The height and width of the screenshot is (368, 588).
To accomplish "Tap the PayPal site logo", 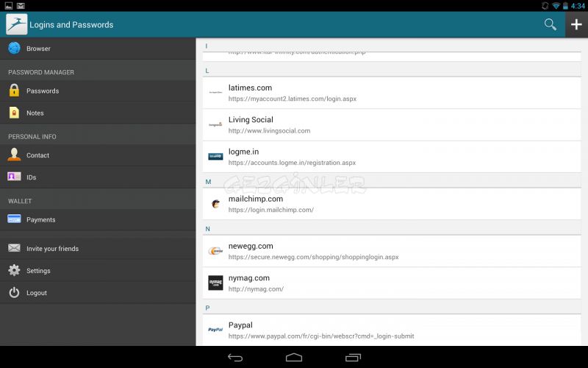I will click(x=215, y=330).
